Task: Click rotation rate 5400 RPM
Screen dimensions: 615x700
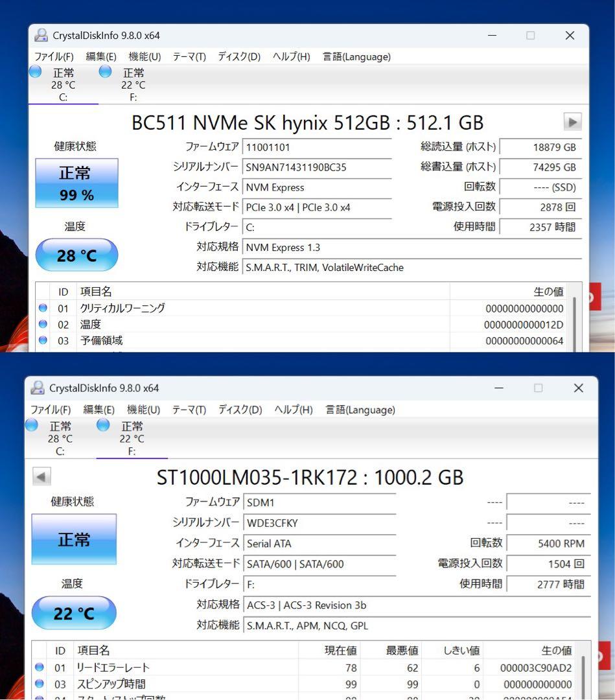Action: tap(548, 543)
